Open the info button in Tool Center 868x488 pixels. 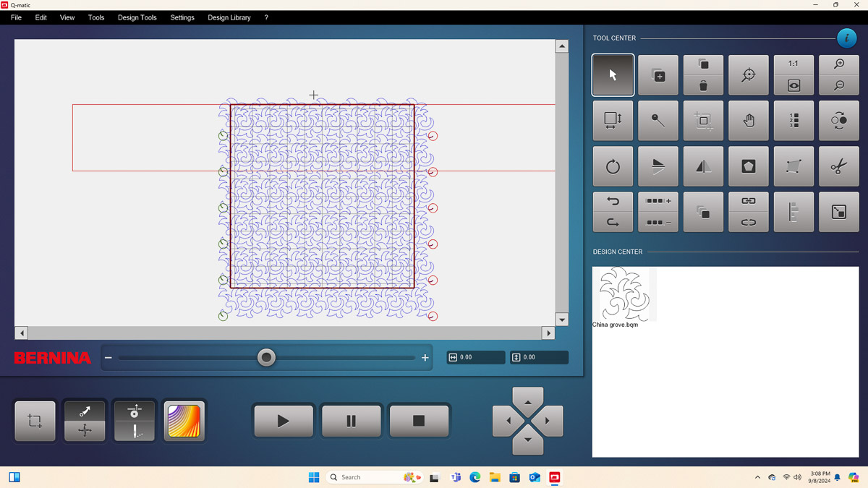coord(846,38)
